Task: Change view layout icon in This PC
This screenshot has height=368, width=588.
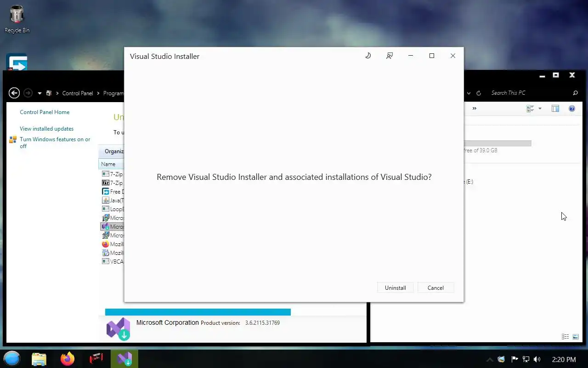Action: pyautogui.click(x=530, y=109)
